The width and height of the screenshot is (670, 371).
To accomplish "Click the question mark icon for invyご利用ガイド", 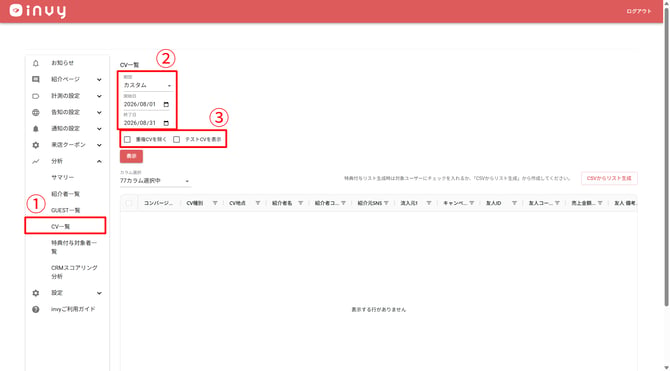I will coord(36,309).
